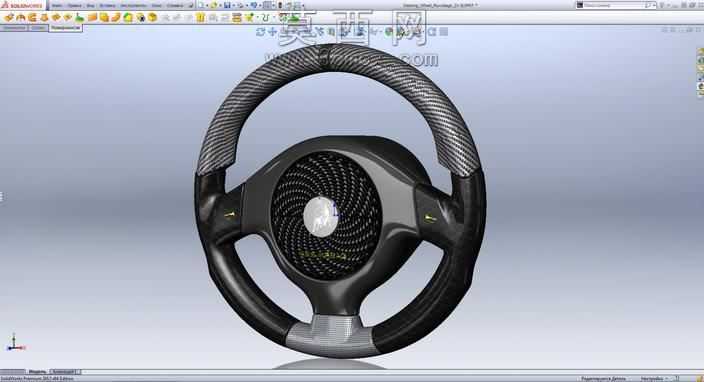Open the Модель tab at the bottom
The width and height of the screenshot is (704, 382).
(x=37, y=372)
